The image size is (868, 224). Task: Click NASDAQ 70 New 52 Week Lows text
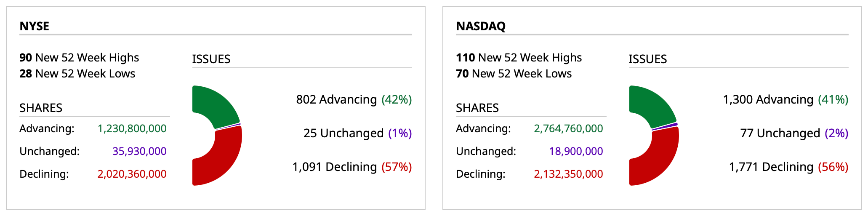coord(514,74)
